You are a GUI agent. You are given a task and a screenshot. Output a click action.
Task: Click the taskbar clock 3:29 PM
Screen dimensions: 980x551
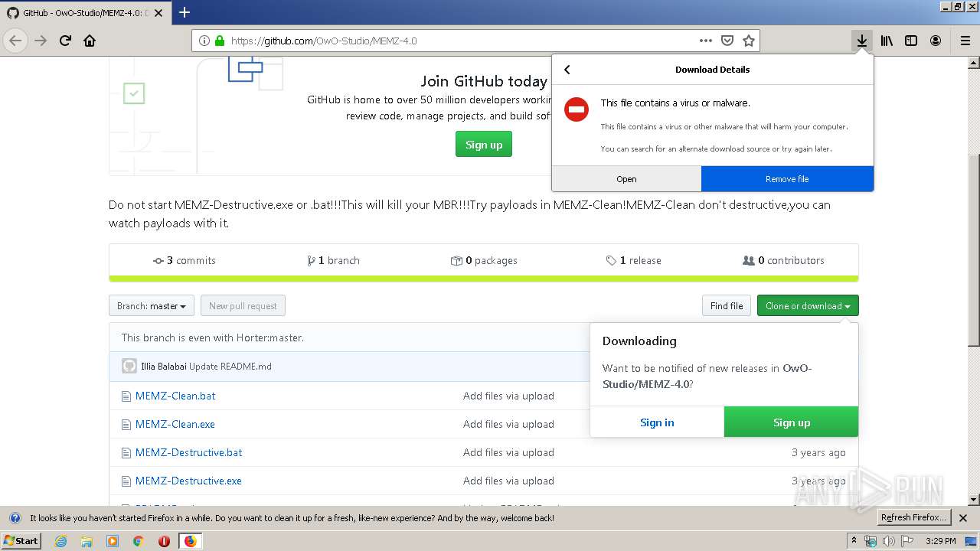coord(941,541)
